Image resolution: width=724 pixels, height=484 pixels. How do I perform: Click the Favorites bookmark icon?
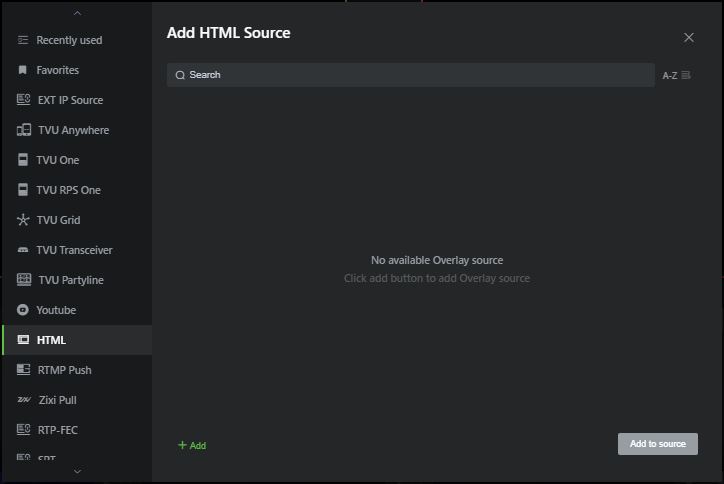[22, 70]
